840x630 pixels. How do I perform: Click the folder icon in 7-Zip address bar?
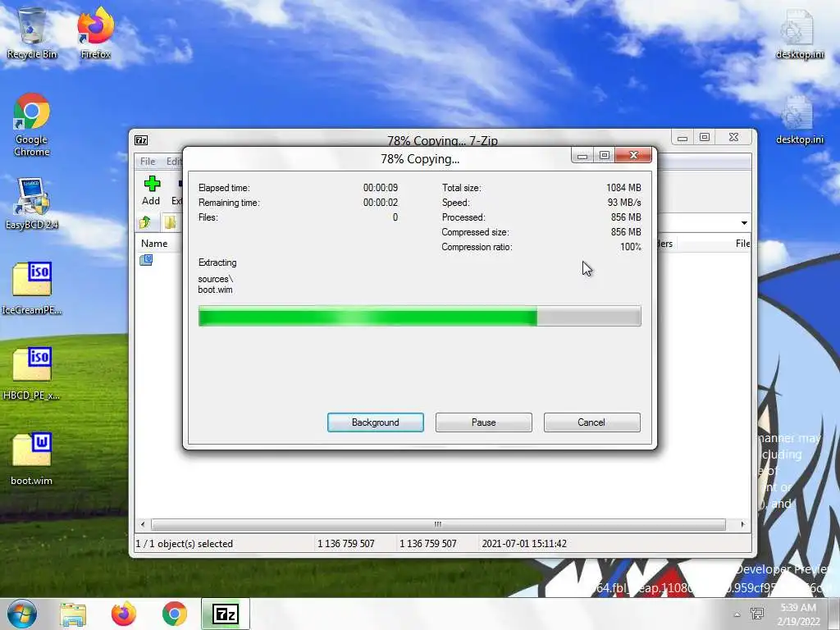(171, 221)
